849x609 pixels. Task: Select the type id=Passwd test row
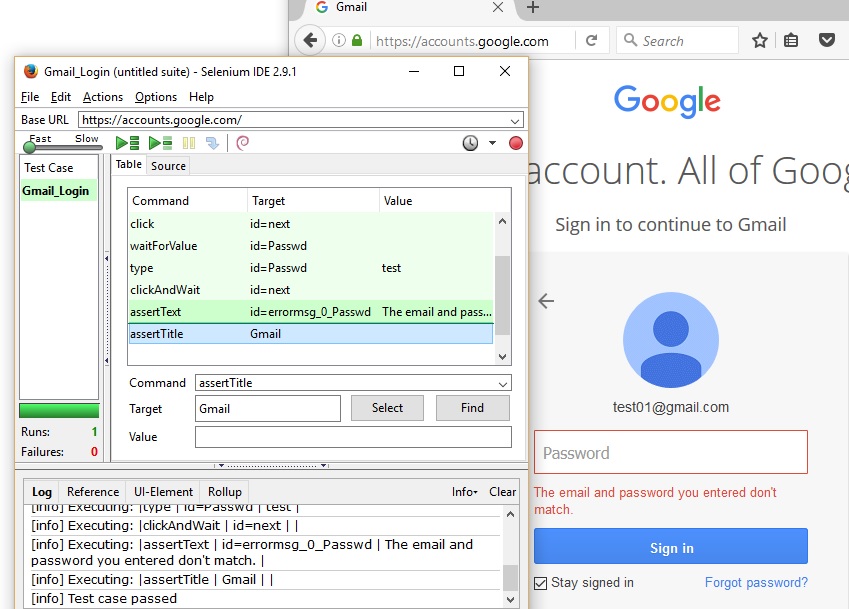[311, 268]
